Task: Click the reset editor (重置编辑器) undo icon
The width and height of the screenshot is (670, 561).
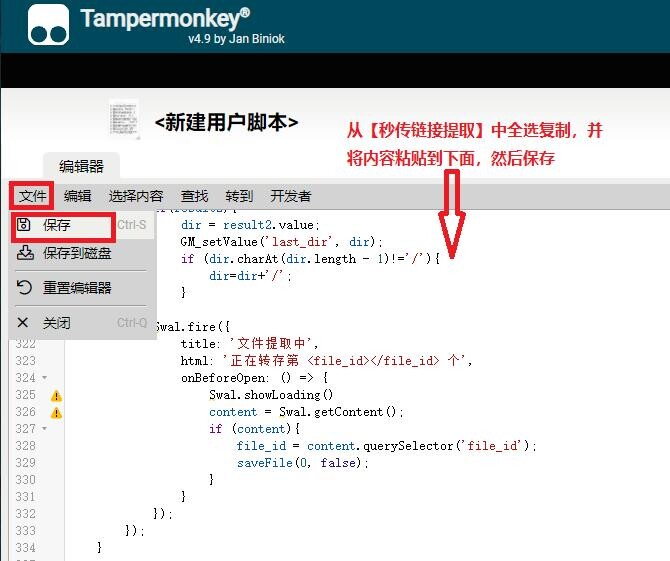Action: pos(25,288)
